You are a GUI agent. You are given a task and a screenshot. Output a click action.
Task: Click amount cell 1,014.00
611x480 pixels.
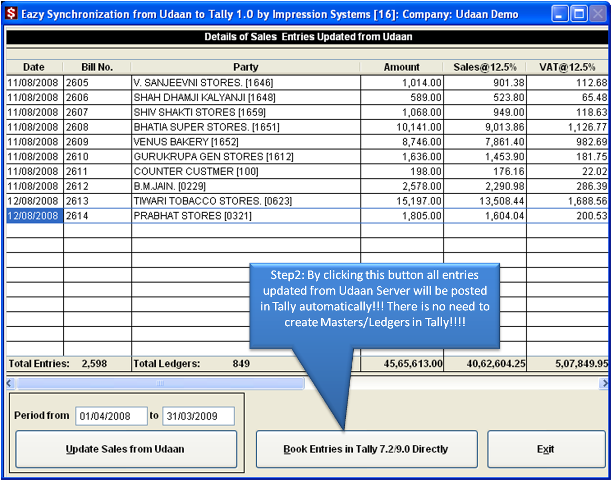[402, 83]
